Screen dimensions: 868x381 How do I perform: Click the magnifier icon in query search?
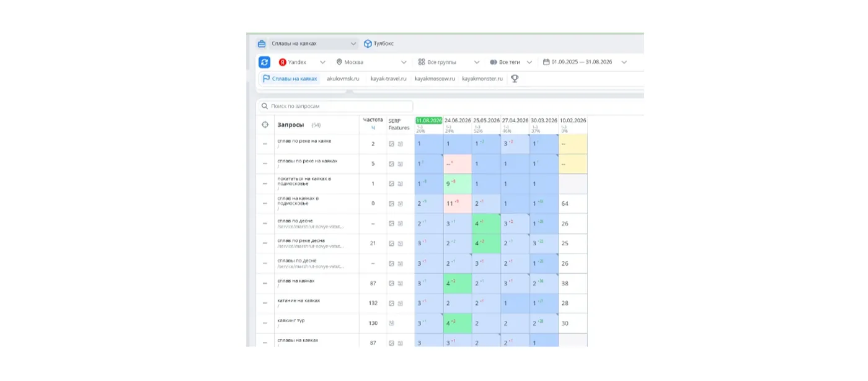[x=265, y=107]
